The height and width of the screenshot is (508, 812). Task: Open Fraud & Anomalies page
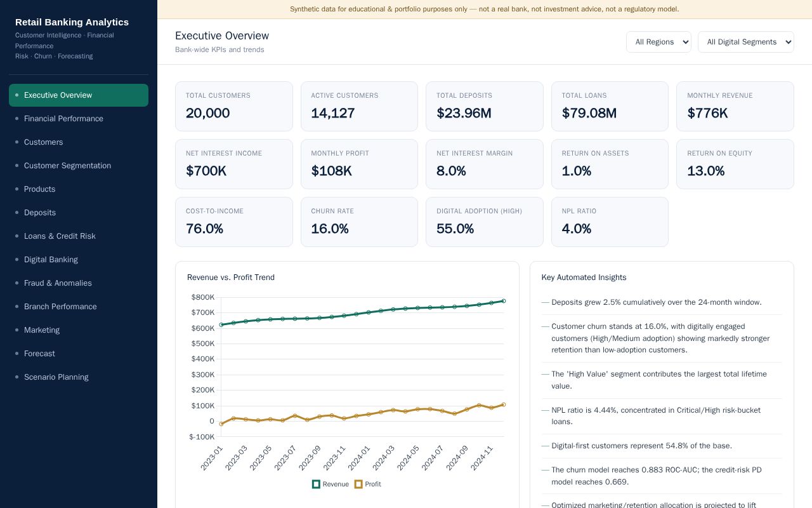click(x=79, y=283)
